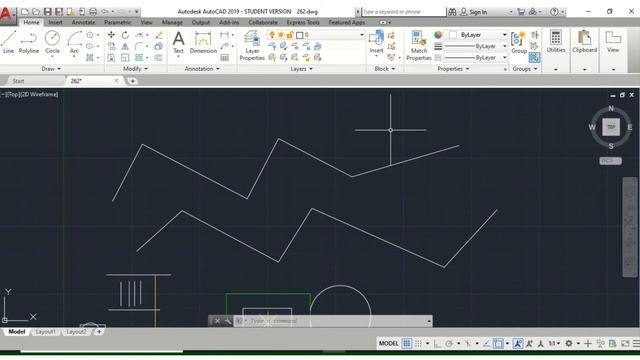Toggle drawing grid display
The width and height of the screenshot is (640, 360).
point(407,344)
